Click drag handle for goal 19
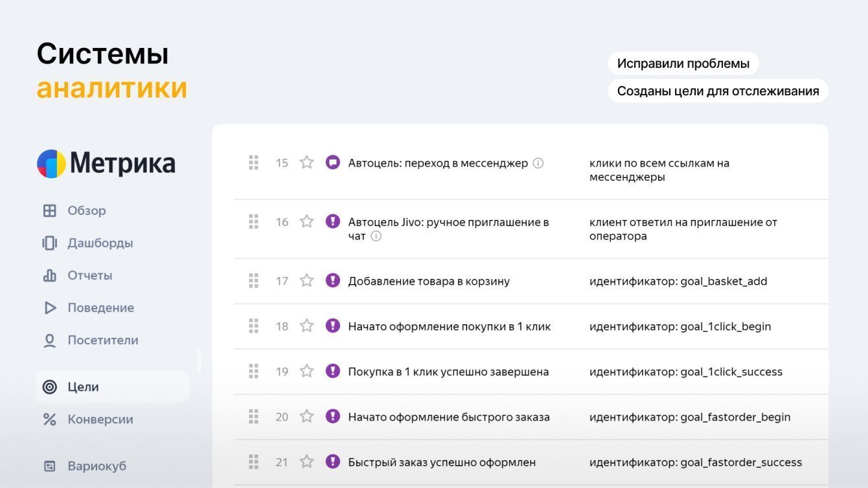This screenshot has width=868, height=488. click(x=254, y=371)
